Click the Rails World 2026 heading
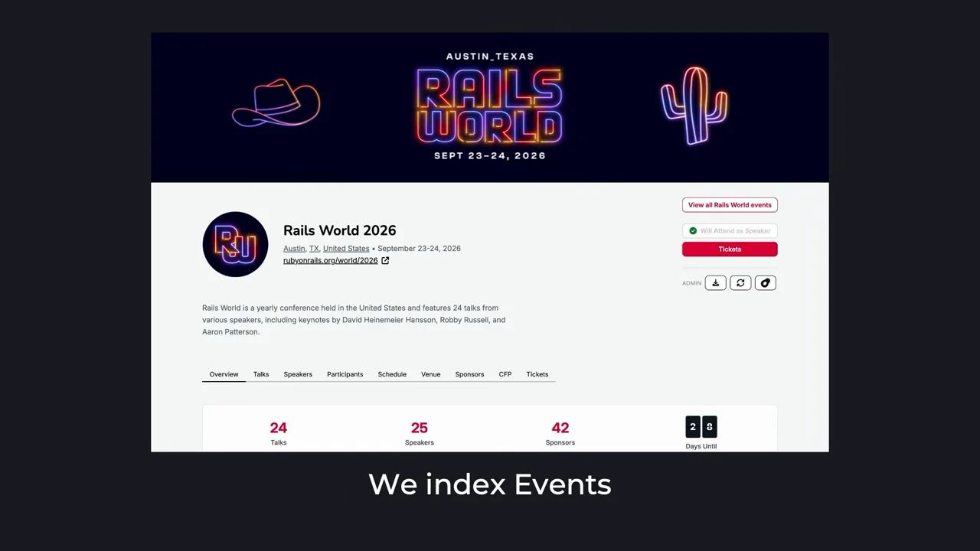Viewport: 980px width, 551px height. 340,230
